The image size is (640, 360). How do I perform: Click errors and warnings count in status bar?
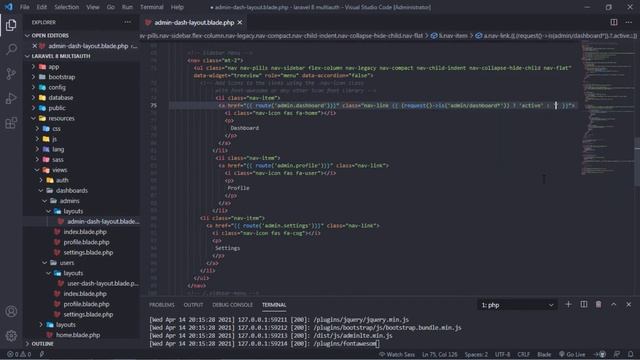pos(19,354)
